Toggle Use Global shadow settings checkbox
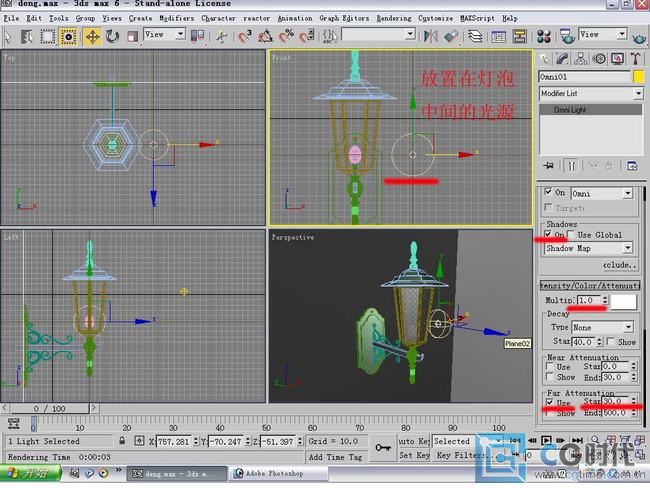This screenshot has height=488, width=650. tap(571, 234)
